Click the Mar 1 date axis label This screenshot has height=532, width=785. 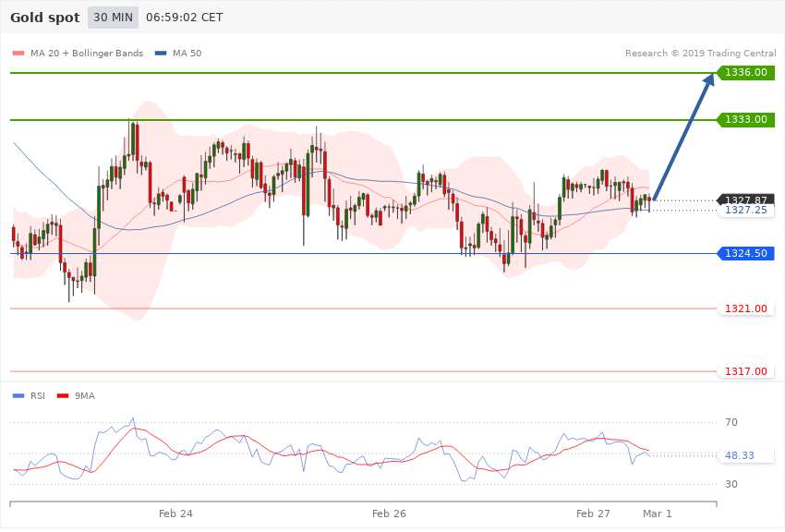[x=657, y=514]
